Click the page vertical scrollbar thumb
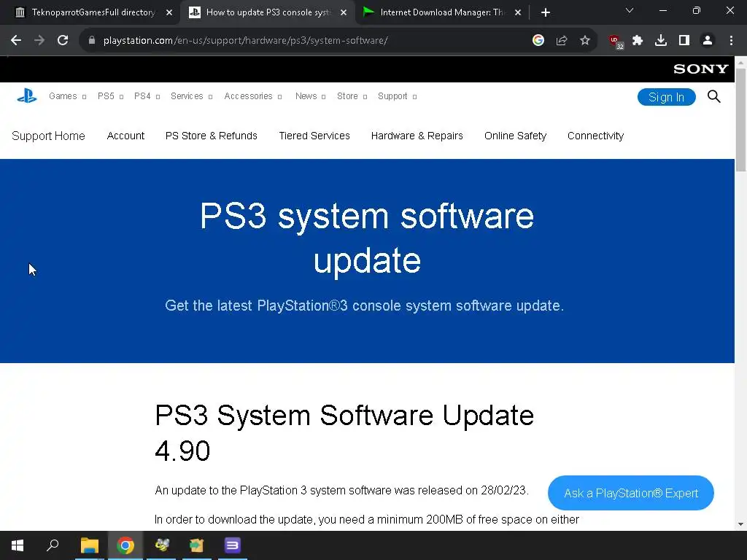The height and width of the screenshot is (560, 747). coord(741,120)
